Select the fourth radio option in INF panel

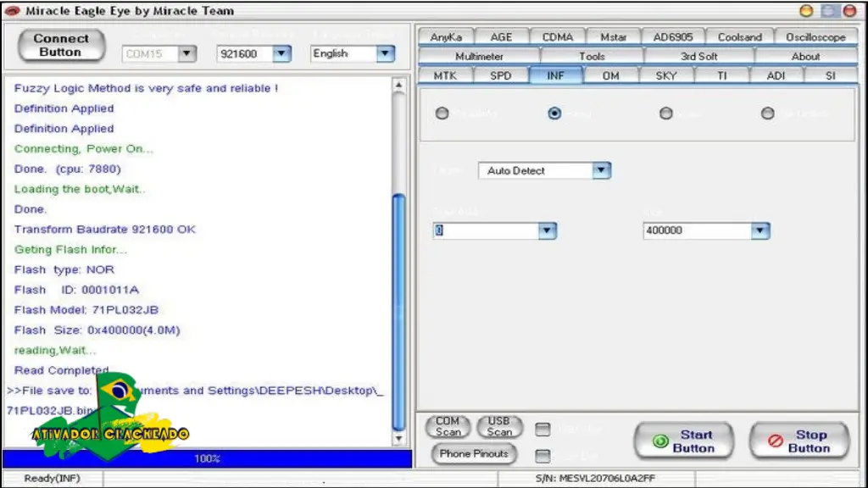pos(767,114)
